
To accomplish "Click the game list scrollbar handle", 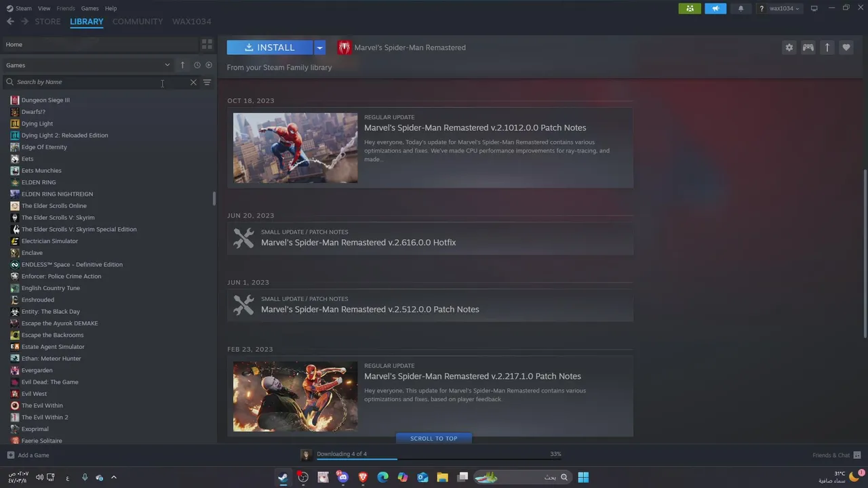I will (x=214, y=199).
